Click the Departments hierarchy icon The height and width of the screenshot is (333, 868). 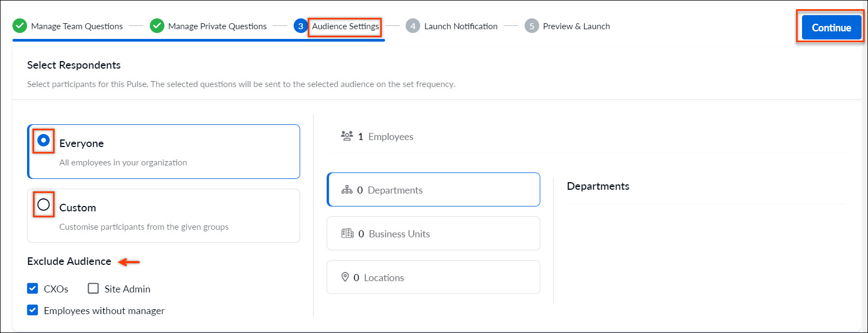click(347, 190)
